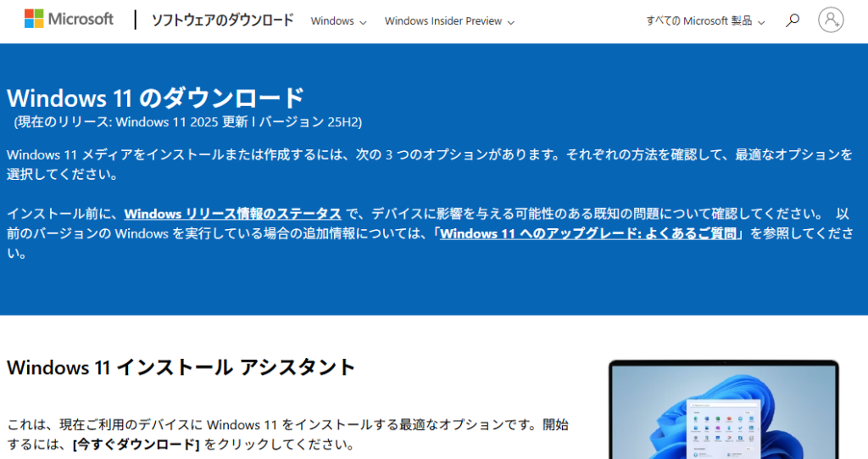Click the account sign-in avatar icon
Viewport: 868px width, 459px height.
(831, 20)
